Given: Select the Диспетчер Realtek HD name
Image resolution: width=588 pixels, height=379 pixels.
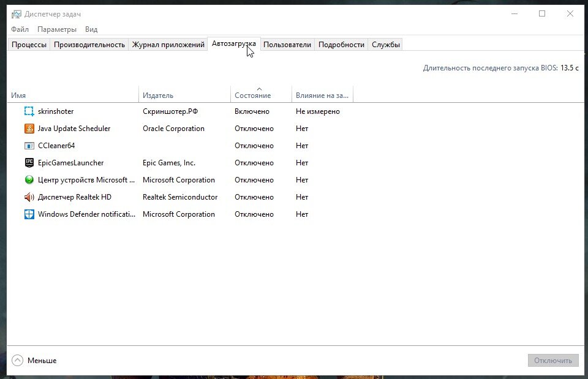Looking at the screenshot, I should 75,197.
